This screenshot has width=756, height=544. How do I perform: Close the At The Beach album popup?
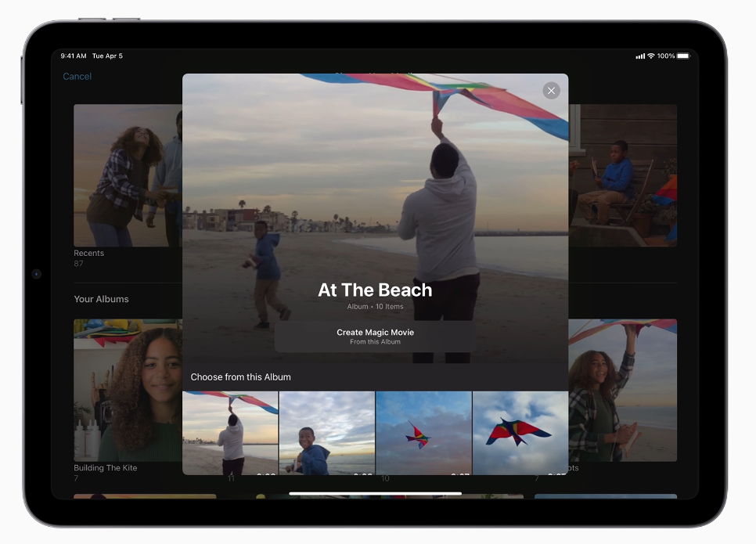[551, 91]
